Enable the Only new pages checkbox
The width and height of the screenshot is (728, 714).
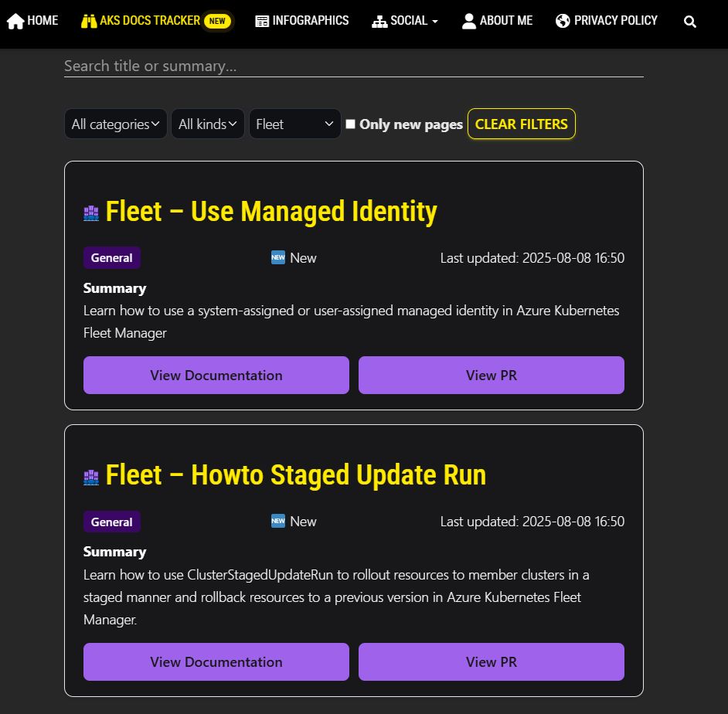click(x=351, y=124)
